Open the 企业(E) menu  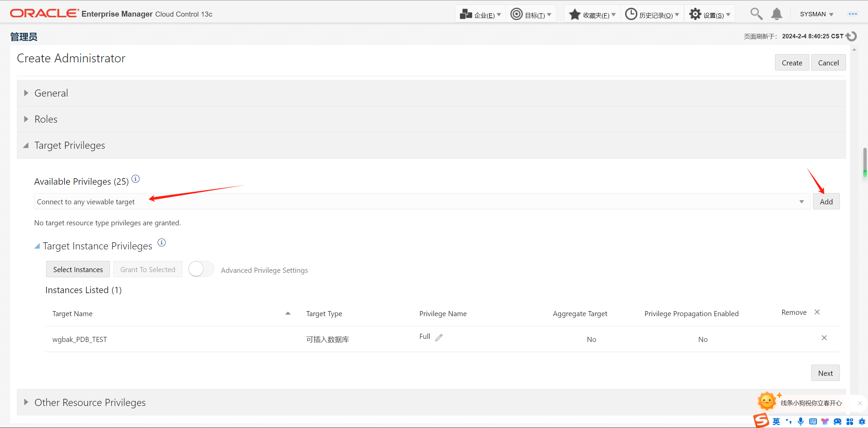480,15
